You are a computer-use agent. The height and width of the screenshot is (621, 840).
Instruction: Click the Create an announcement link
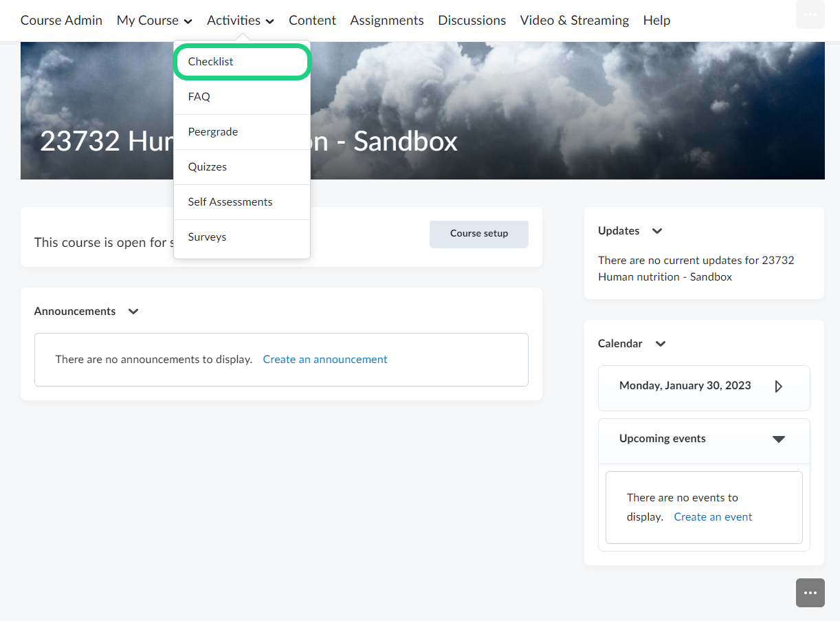pyautogui.click(x=325, y=360)
